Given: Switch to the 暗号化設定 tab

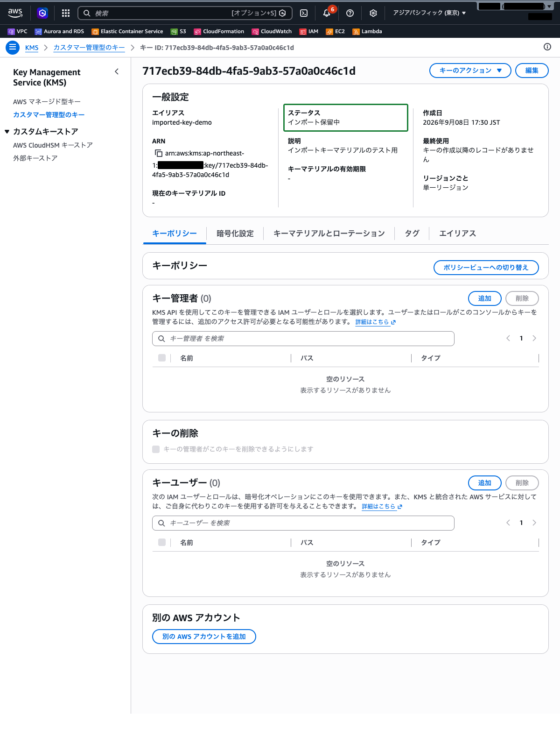Looking at the screenshot, I should coord(235,234).
